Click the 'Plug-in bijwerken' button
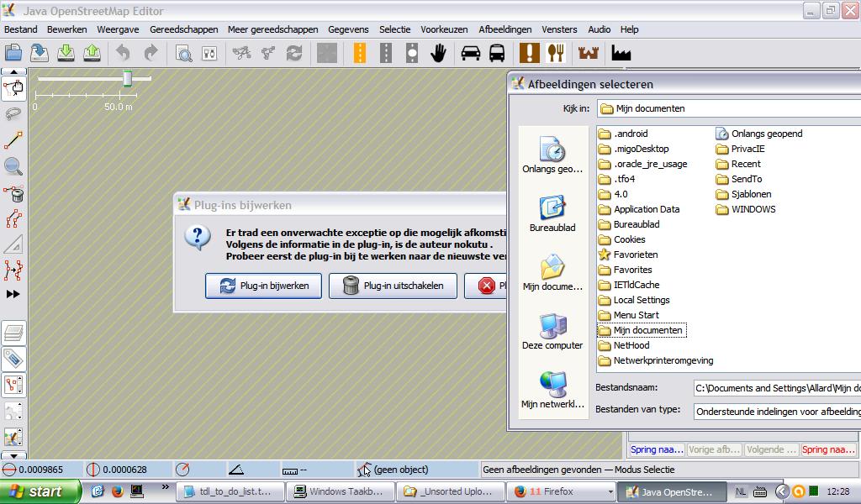The image size is (861, 504). [x=263, y=286]
